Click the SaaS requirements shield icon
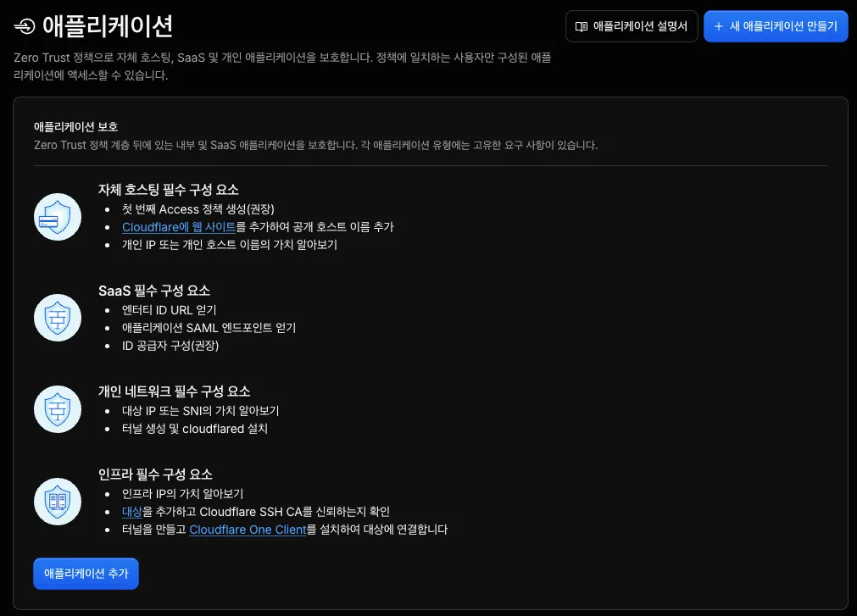This screenshot has height=616, width=857. tap(58, 318)
